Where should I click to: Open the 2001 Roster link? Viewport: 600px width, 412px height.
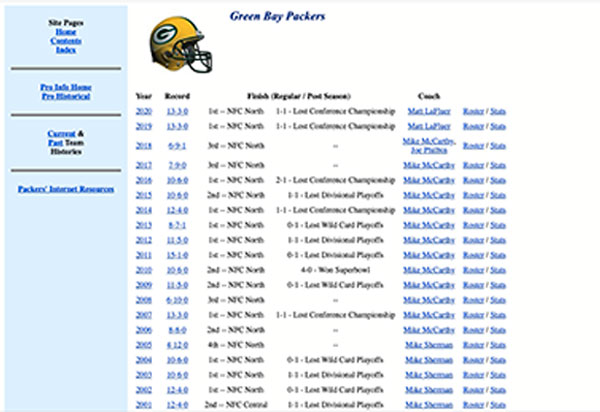474,405
